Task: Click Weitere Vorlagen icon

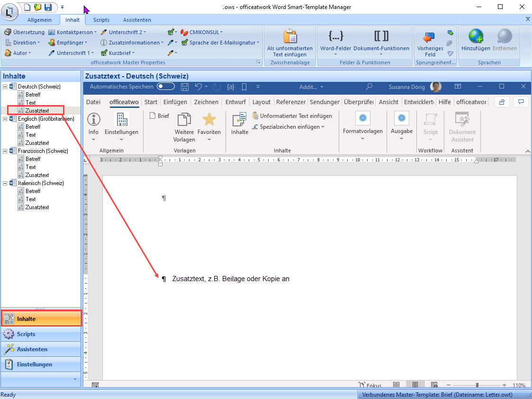Action: click(x=184, y=120)
